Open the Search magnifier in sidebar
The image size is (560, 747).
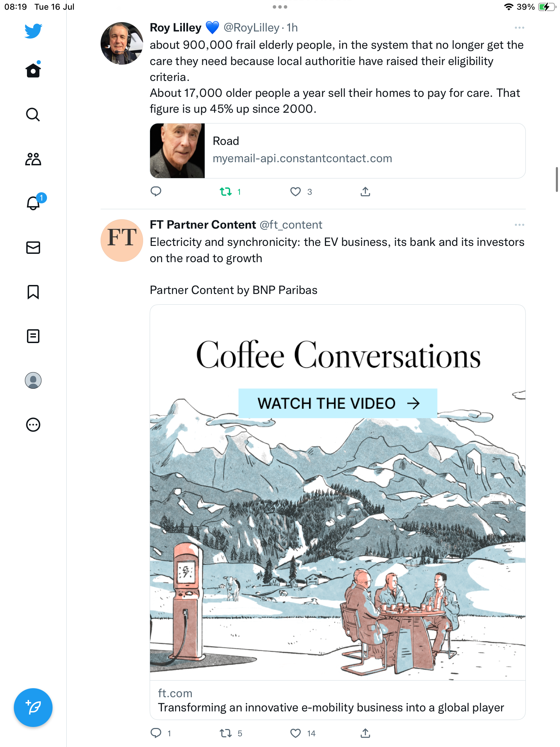(33, 114)
